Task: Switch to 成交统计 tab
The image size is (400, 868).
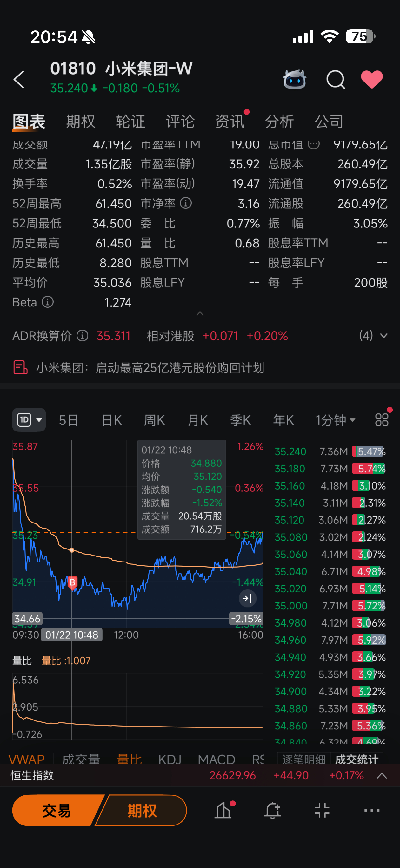Action: [x=357, y=759]
